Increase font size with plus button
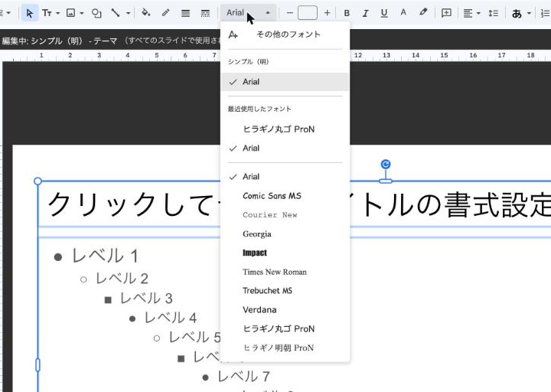The height and width of the screenshot is (392, 551). click(x=328, y=13)
